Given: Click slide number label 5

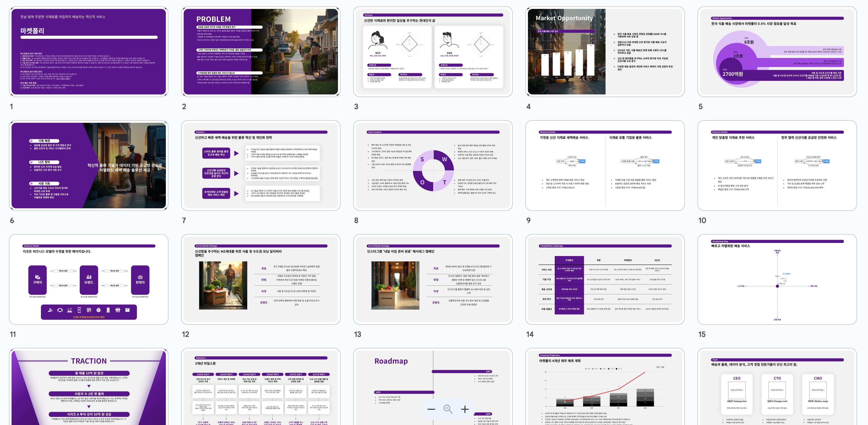Looking at the screenshot, I should tap(701, 107).
